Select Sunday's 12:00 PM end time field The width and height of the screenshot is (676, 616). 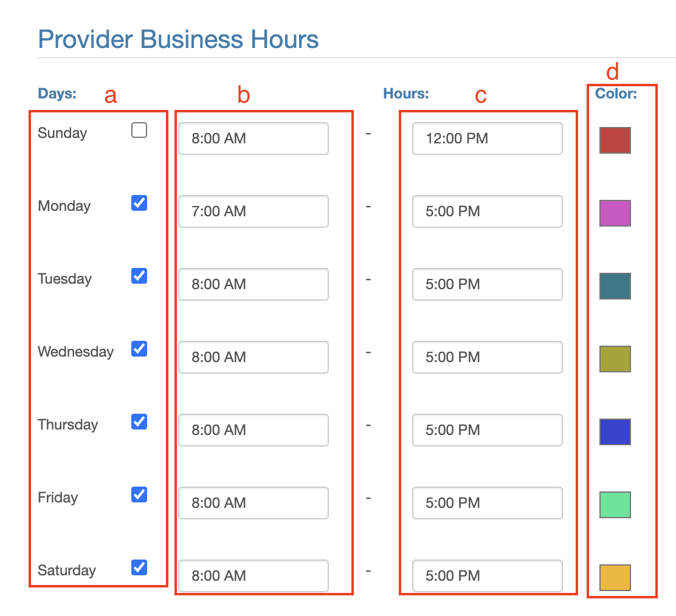(487, 139)
